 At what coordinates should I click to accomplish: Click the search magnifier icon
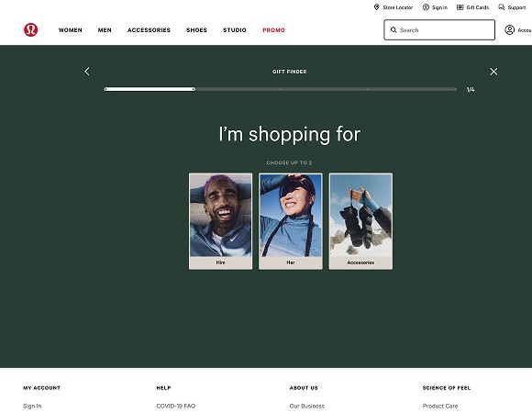click(x=393, y=30)
